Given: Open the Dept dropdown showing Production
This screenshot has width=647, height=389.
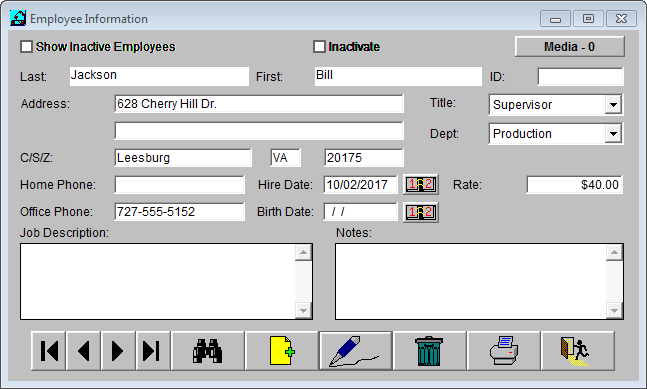Looking at the screenshot, I should [614, 134].
